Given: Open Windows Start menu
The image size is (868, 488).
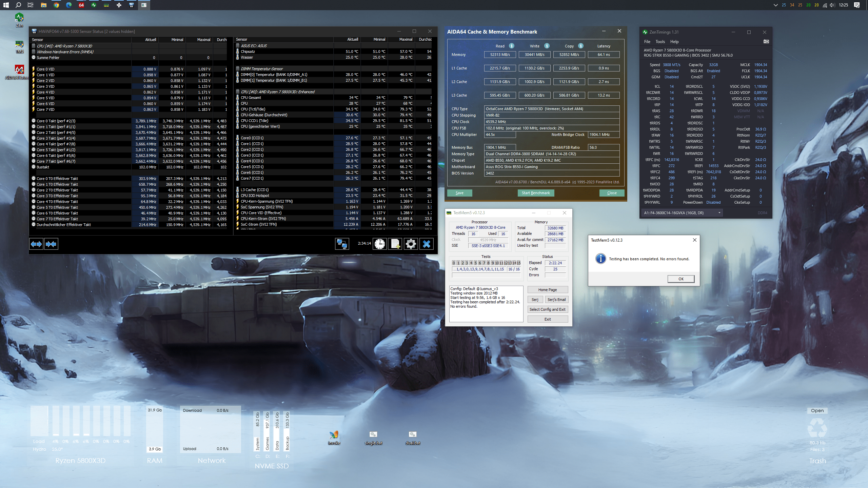Looking at the screenshot, I should (6, 5).
